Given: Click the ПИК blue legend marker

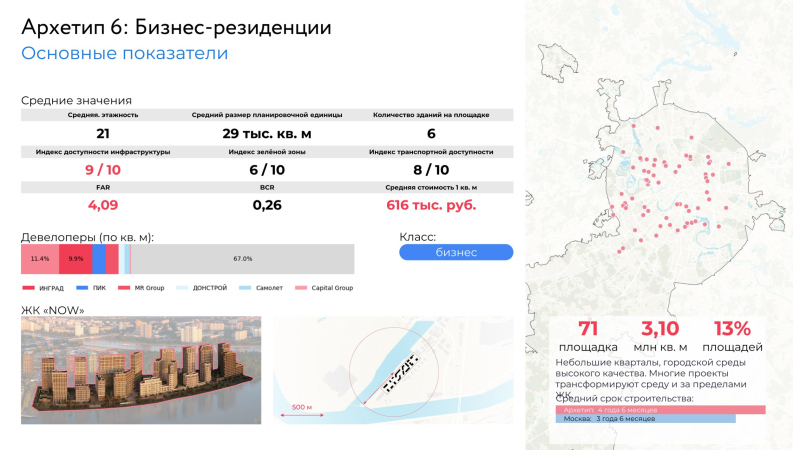Looking at the screenshot, I should 82,288.
